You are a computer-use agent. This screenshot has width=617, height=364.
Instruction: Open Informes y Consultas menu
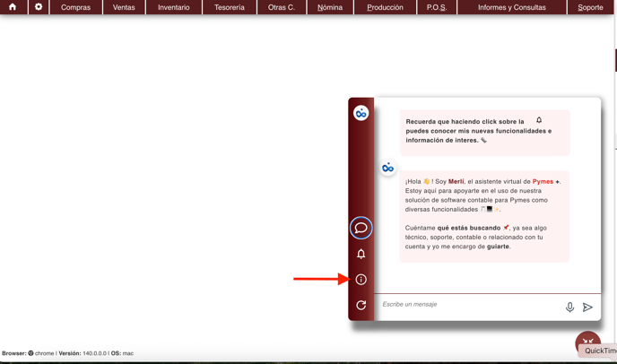pyautogui.click(x=511, y=7)
